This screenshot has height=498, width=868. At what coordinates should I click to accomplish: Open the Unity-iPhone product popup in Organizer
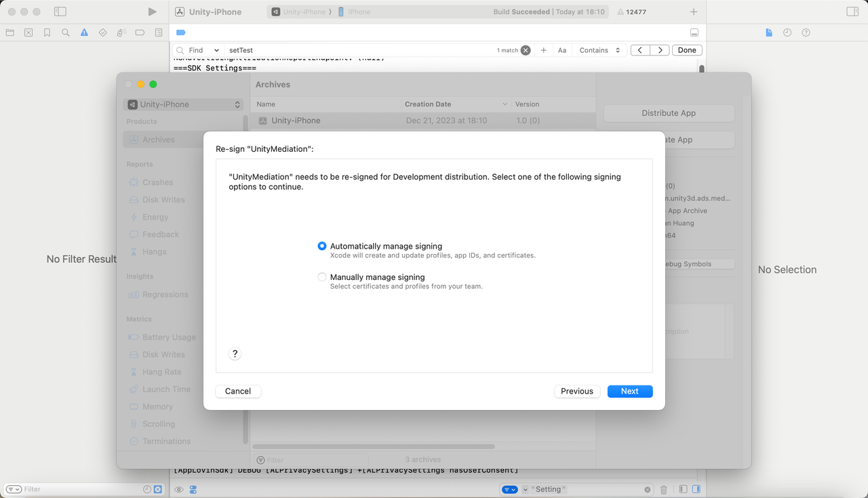(x=183, y=104)
